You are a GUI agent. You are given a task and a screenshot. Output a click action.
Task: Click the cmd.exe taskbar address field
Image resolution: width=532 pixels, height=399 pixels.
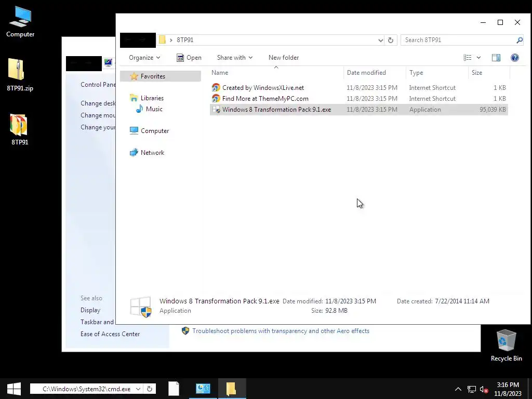[87, 389]
